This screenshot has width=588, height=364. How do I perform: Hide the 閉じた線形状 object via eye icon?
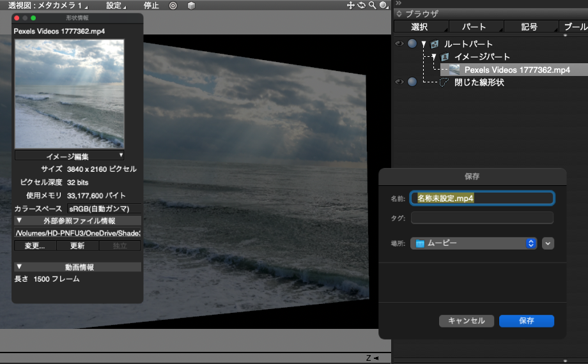[x=399, y=82]
